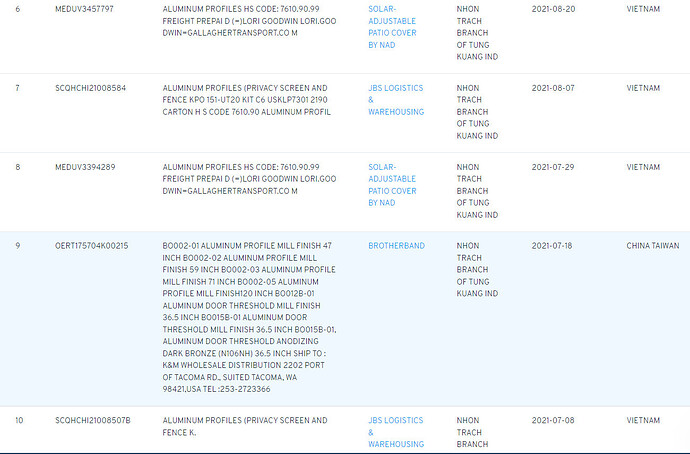Click date 2021-07-08
690x454 pixels.
click(553, 421)
